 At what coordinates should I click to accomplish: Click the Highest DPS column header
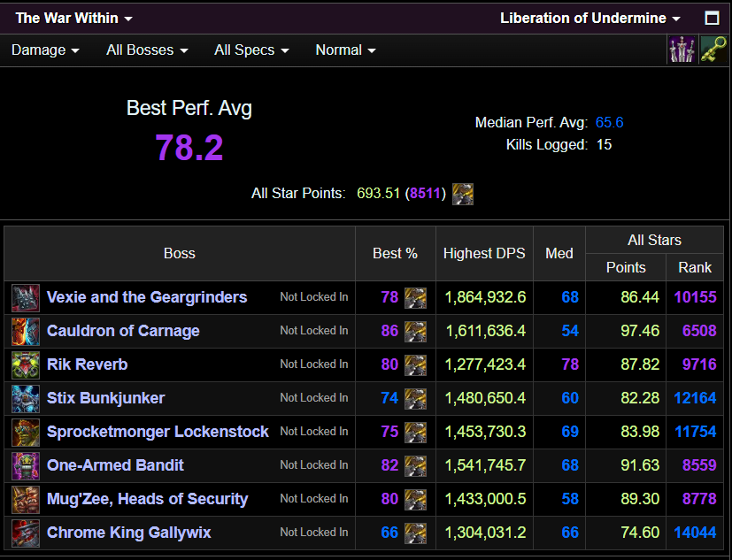coord(484,253)
